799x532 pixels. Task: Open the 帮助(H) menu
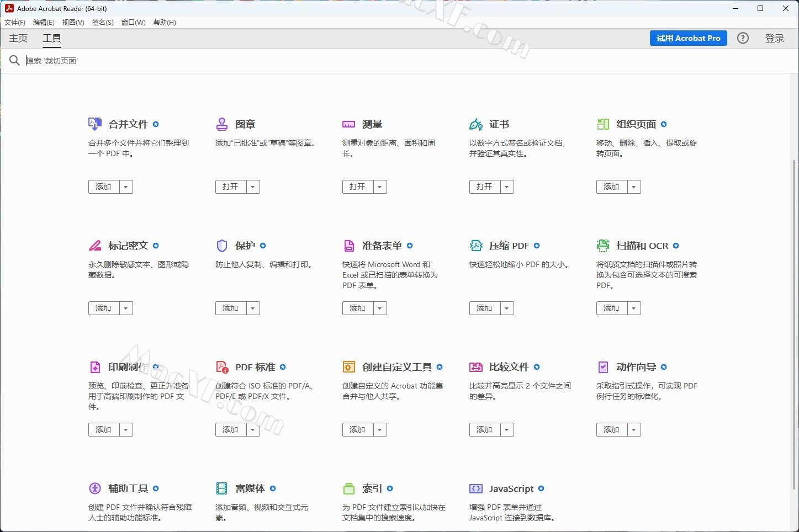click(x=165, y=23)
